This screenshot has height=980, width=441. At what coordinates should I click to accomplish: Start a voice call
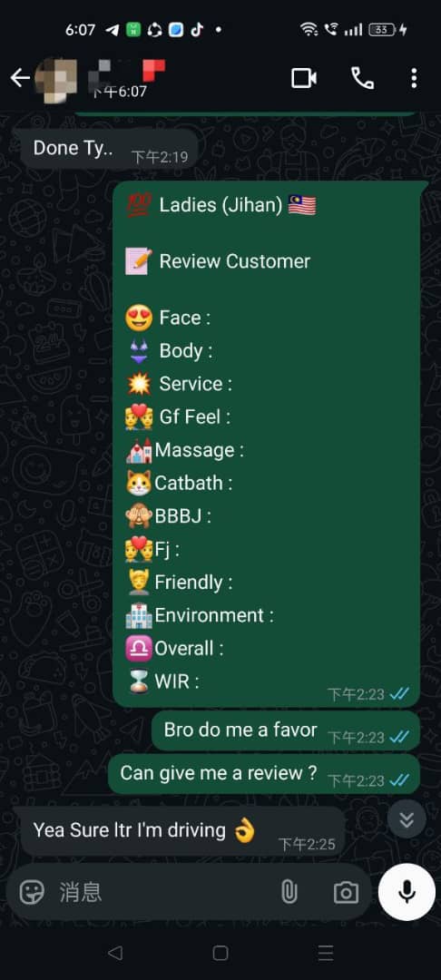pyautogui.click(x=362, y=78)
